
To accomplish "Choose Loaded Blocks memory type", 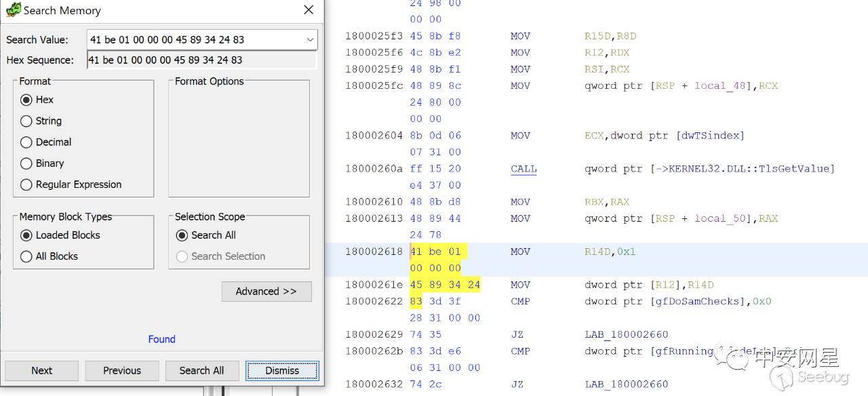I will (x=26, y=235).
